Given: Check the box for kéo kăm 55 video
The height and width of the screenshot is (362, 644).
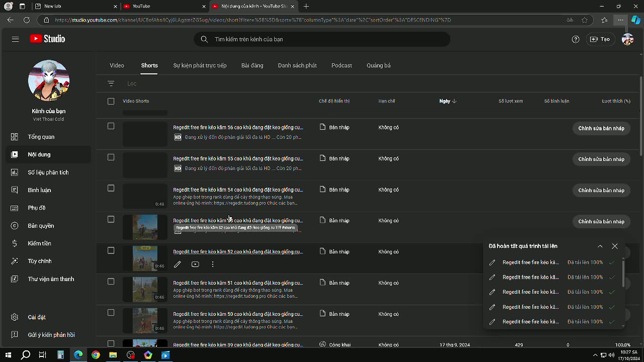Looking at the screenshot, I should coord(111,157).
